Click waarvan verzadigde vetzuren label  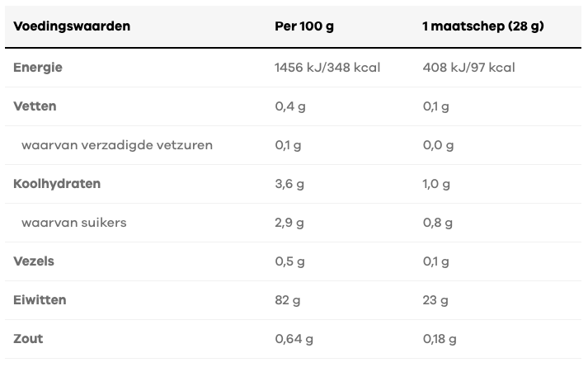tap(117, 145)
